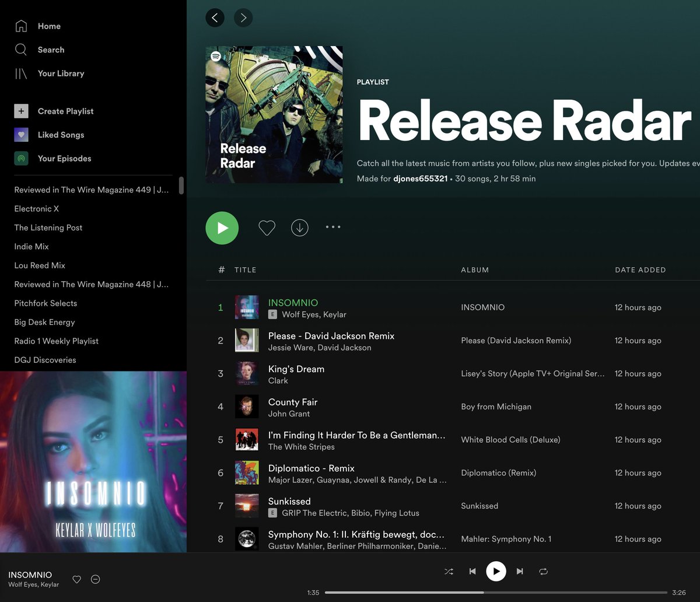Toggle repeat mode
This screenshot has height=602, width=700.
pyautogui.click(x=544, y=572)
